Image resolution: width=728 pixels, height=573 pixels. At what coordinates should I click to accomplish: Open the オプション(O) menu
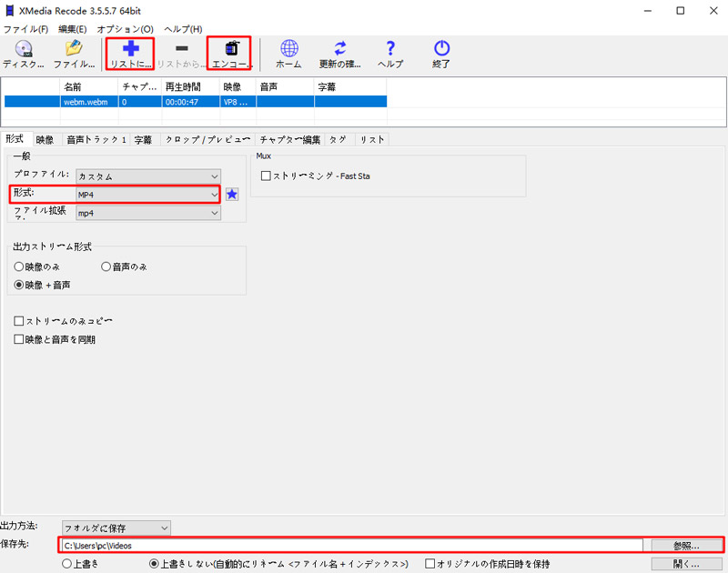(125, 29)
